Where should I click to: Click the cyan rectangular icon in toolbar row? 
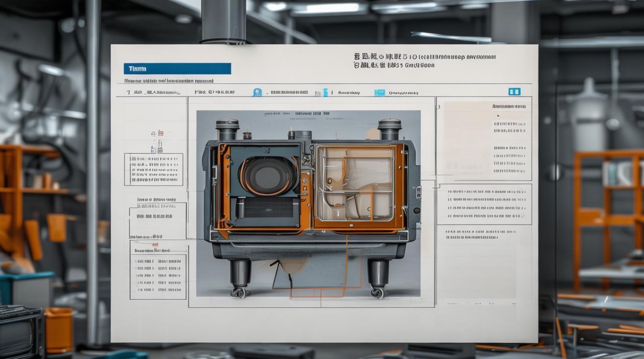point(379,92)
